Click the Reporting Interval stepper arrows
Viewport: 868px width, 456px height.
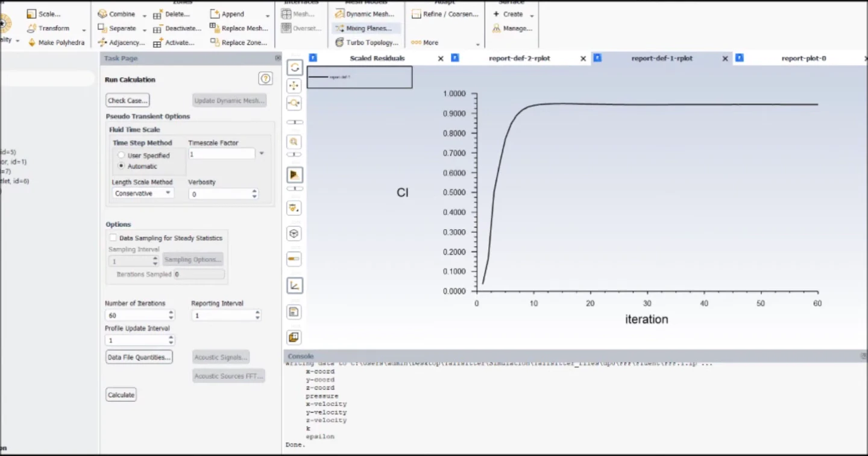click(257, 315)
